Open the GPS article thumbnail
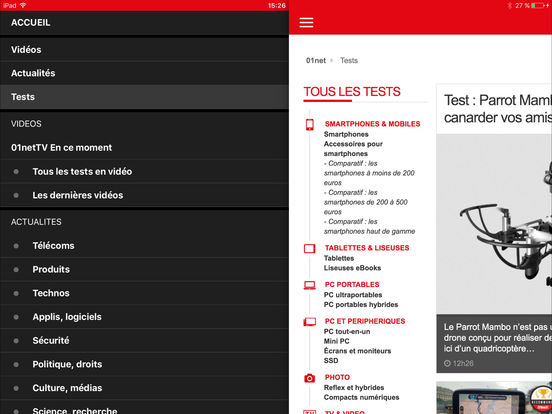This screenshot has width=552, height=414. click(494, 398)
